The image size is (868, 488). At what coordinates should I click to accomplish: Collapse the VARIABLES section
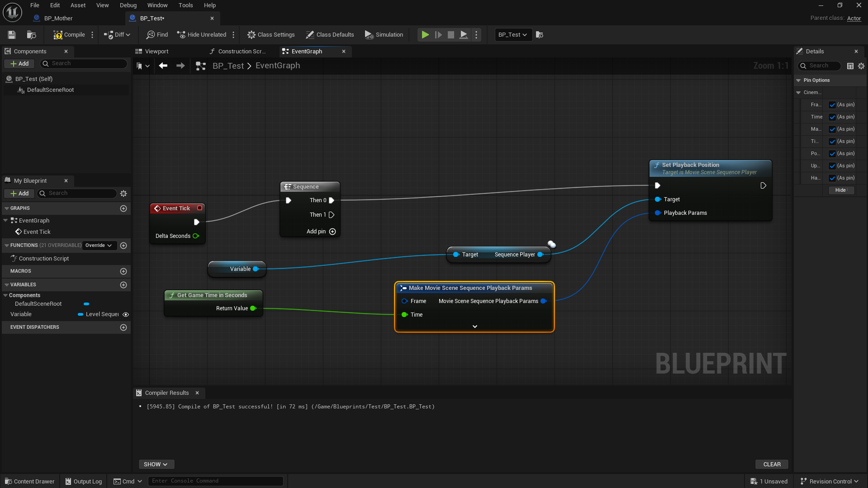[7, 285]
